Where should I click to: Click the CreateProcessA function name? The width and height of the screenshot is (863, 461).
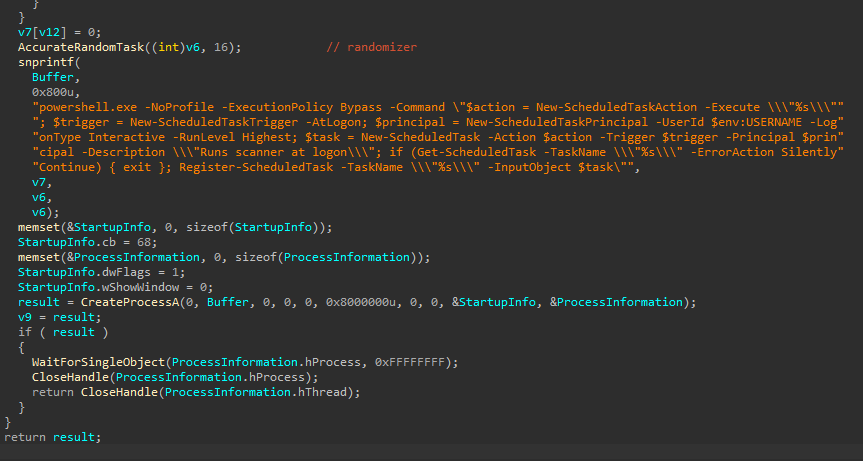click(130, 302)
